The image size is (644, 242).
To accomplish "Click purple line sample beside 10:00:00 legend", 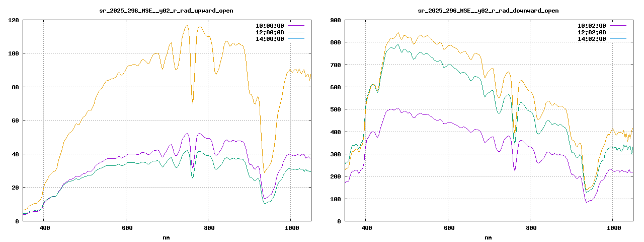I will coord(296,25).
